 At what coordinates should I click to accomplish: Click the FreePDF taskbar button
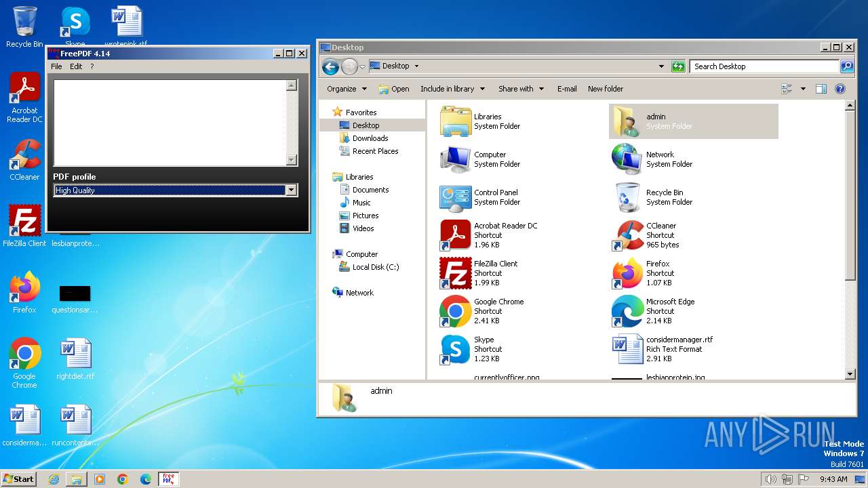pyautogui.click(x=168, y=479)
